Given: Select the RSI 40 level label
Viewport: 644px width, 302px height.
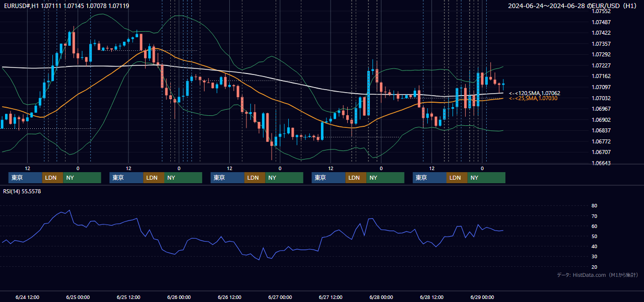Looking at the screenshot, I should 594,247.
